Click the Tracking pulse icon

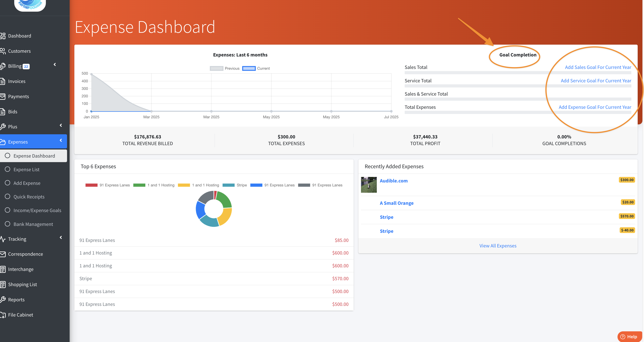click(3, 239)
